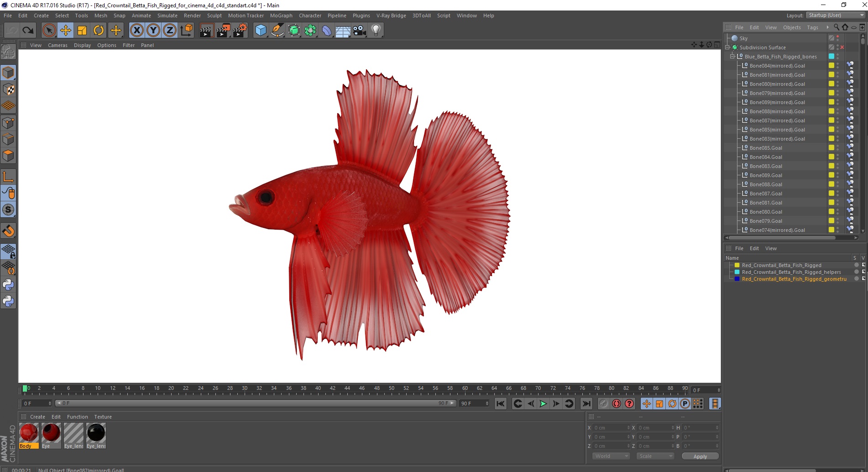Toggle Z axis lock

pyautogui.click(x=170, y=31)
